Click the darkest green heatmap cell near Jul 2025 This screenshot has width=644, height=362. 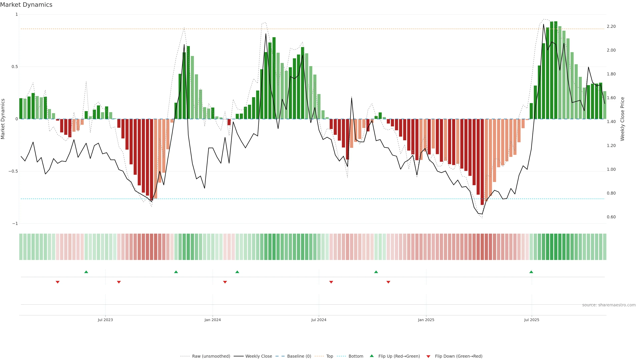(555, 247)
